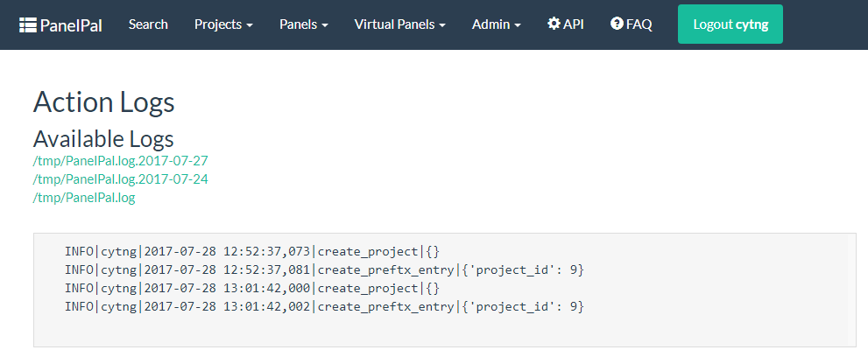
Task: Expand the Panels dropdown menu
Action: tap(304, 24)
